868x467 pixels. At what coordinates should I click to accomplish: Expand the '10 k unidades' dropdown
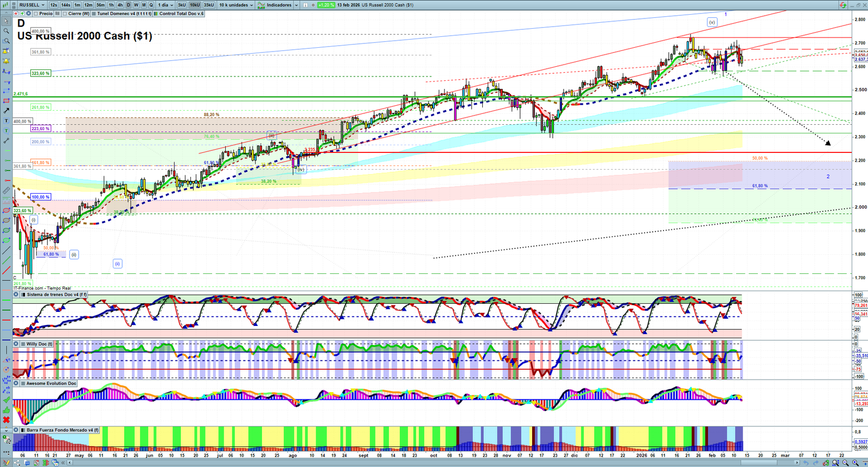click(x=236, y=5)
